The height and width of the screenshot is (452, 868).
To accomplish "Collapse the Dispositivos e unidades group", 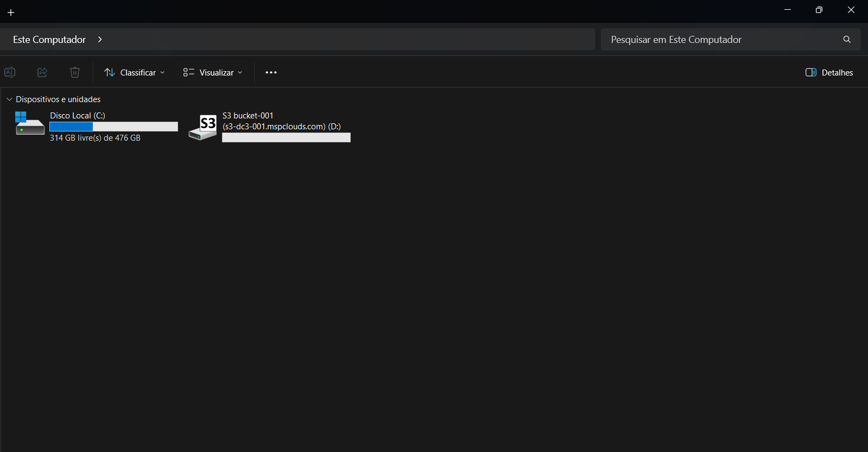I will (9, 99).
